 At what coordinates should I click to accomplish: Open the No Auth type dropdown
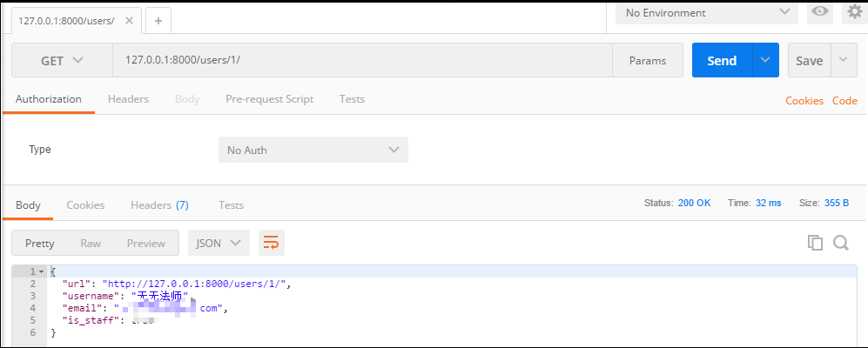coord(313,150)
